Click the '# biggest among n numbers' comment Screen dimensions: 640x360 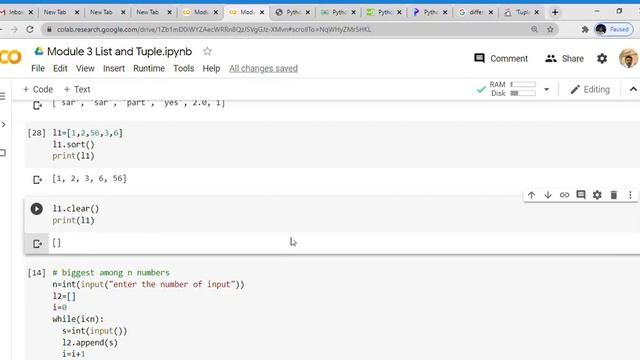[x=111, y=273]
